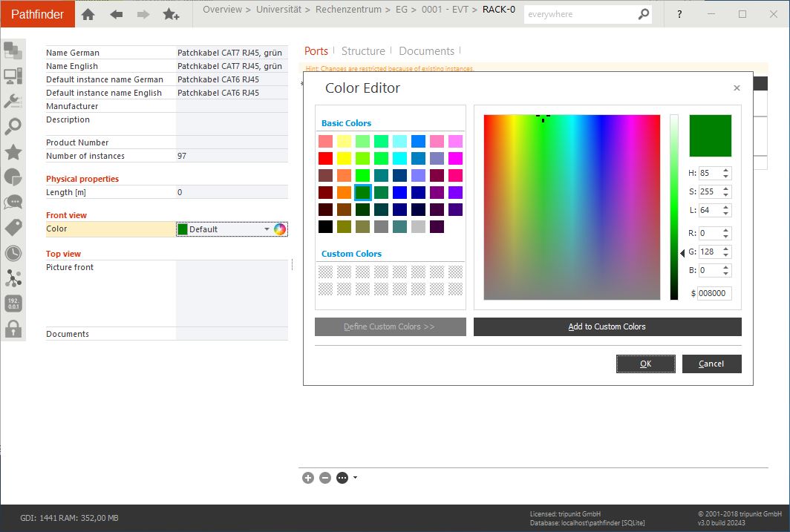
Task: Click Add to Custom Colors button
Action: click(607, 326)
